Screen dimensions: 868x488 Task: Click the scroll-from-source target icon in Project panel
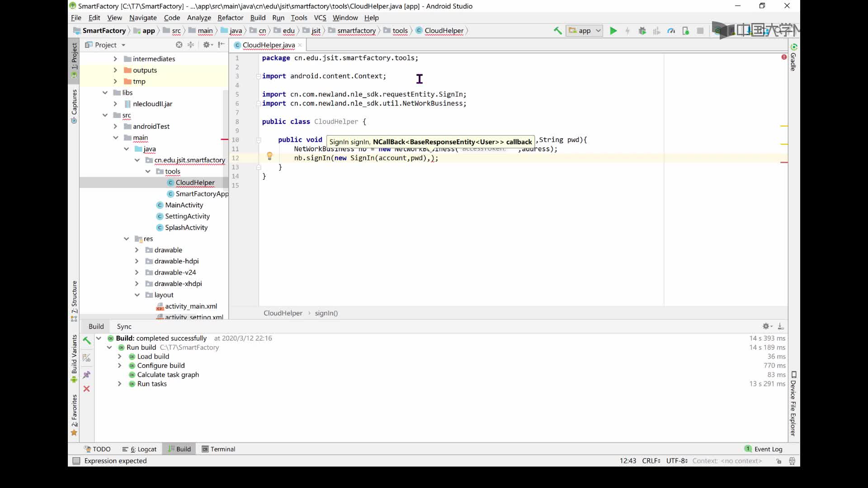[179, 45]
